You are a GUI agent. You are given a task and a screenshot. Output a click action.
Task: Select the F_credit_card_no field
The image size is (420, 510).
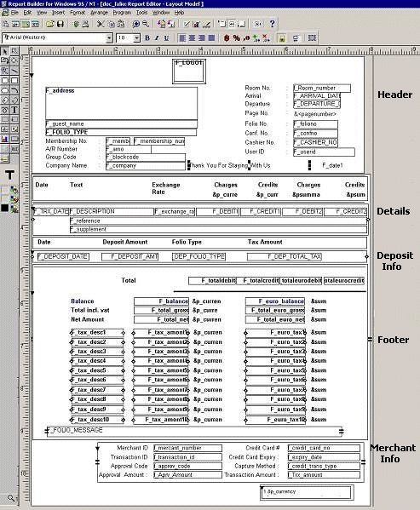(x=324, y=448)
